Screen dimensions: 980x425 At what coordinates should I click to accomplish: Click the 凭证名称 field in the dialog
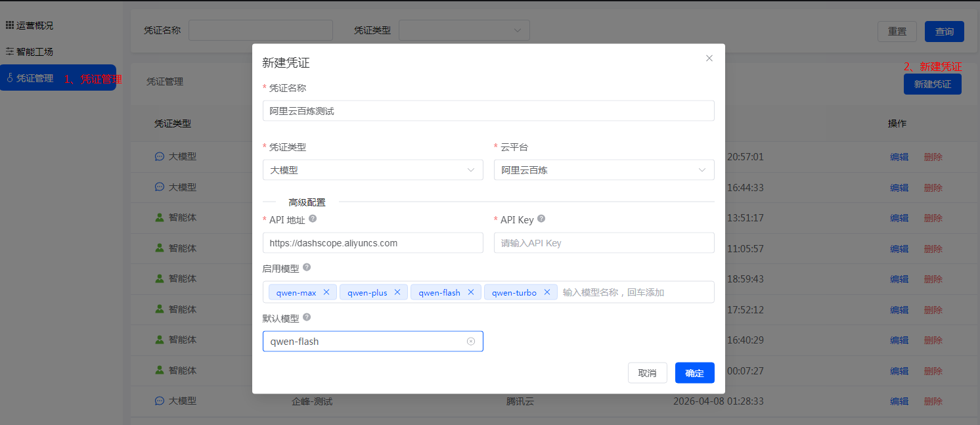[x=488, y=111]
